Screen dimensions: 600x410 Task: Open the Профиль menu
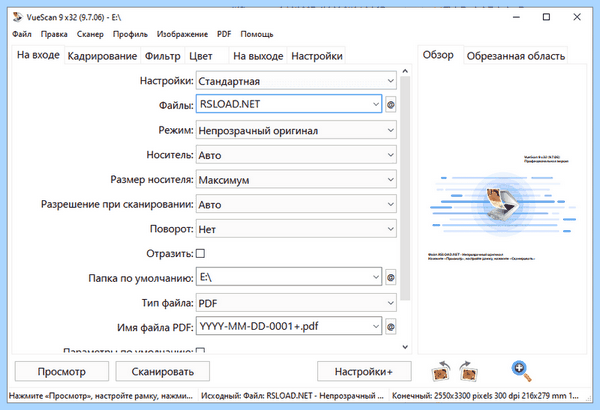[130, 34]
